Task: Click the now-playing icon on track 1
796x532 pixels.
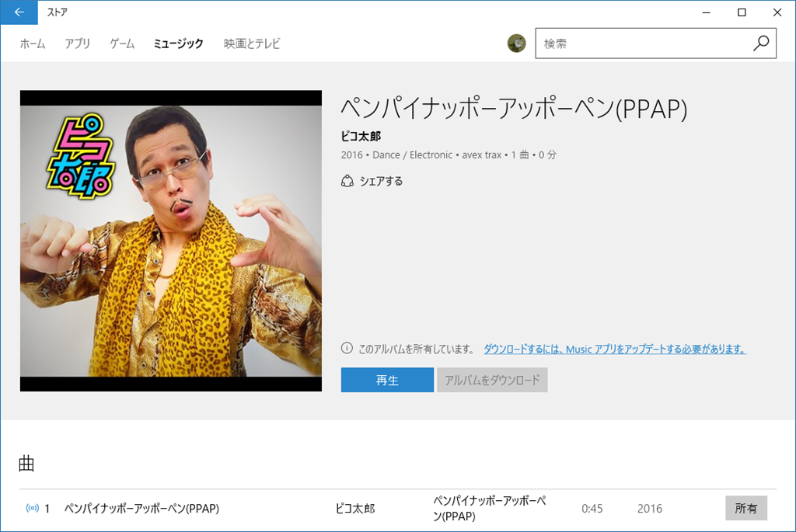Action: pos(33,508)
